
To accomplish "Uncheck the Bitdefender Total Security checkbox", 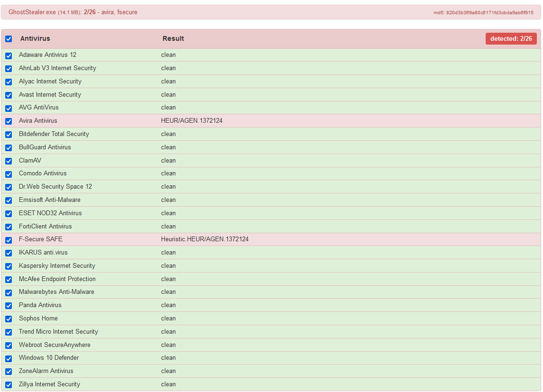I will point(9,134).
